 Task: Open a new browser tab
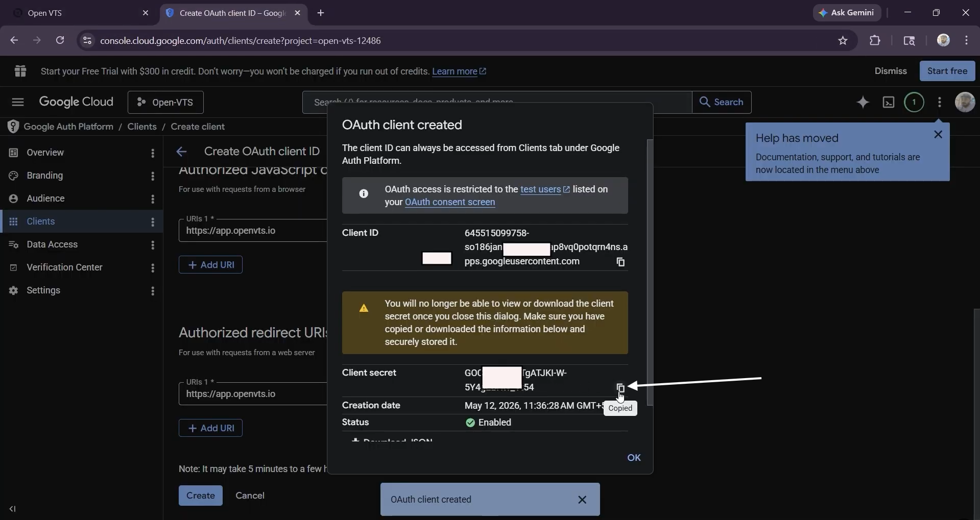click(321, 13)
